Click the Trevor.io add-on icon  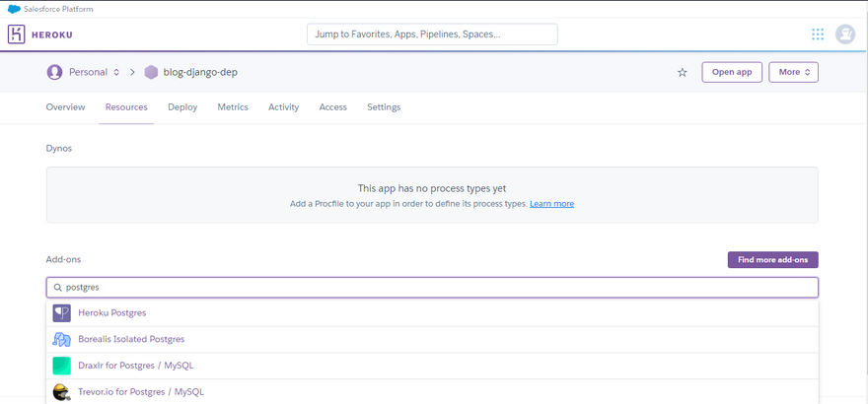(61, 392)
